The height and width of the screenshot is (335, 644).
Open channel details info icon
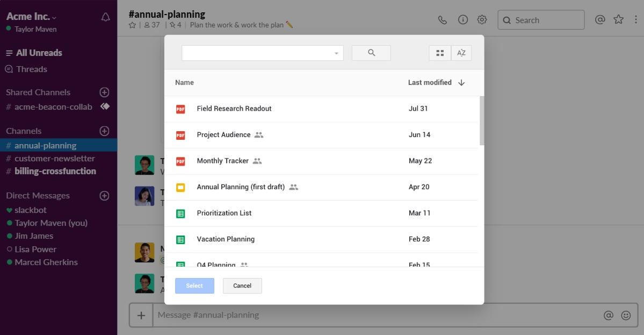(x=462, y=20)
